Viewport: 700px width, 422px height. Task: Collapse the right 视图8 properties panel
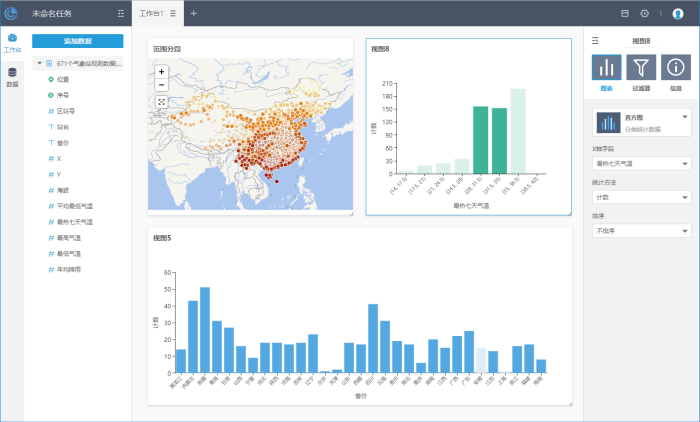(x=596, y=41)
